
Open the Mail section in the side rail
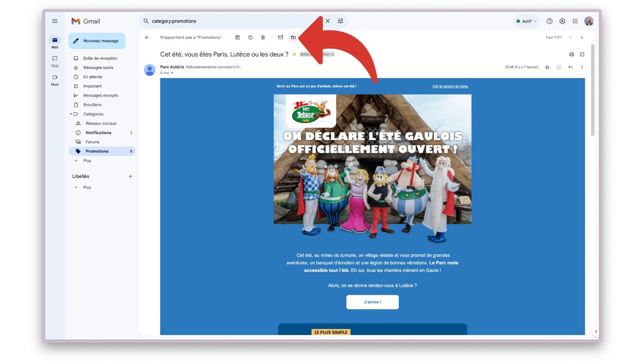(55, 42)
